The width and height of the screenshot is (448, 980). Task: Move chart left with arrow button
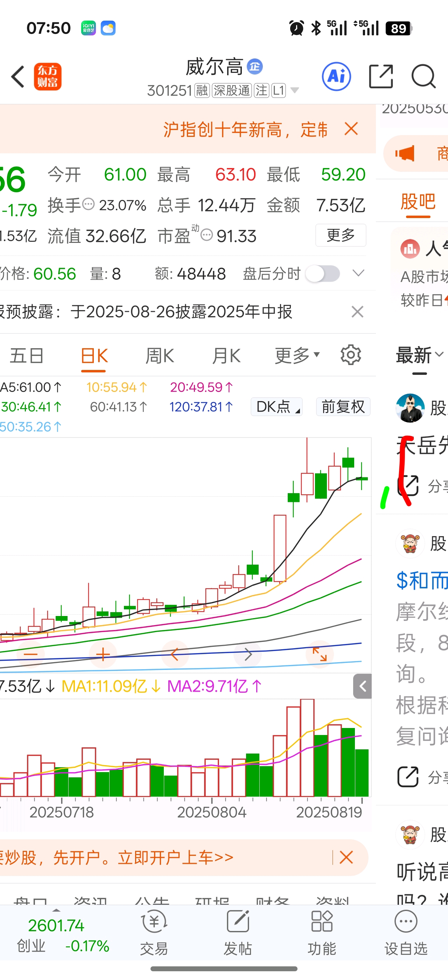[x=175, y=654]
